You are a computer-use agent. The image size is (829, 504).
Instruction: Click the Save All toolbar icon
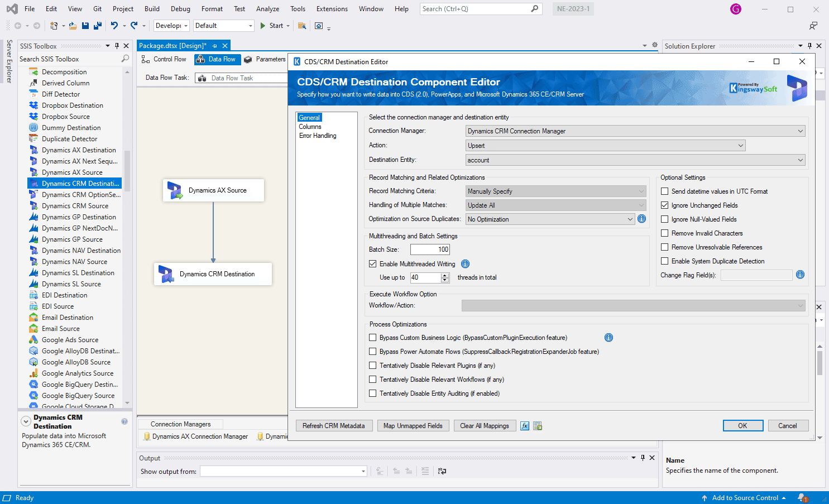click(97, 26)
